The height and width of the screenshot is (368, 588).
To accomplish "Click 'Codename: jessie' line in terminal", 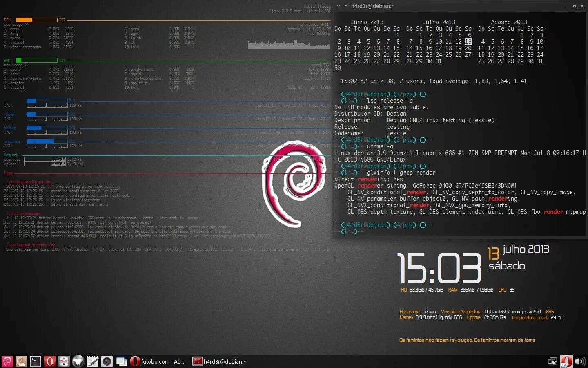I will point(370,133).
